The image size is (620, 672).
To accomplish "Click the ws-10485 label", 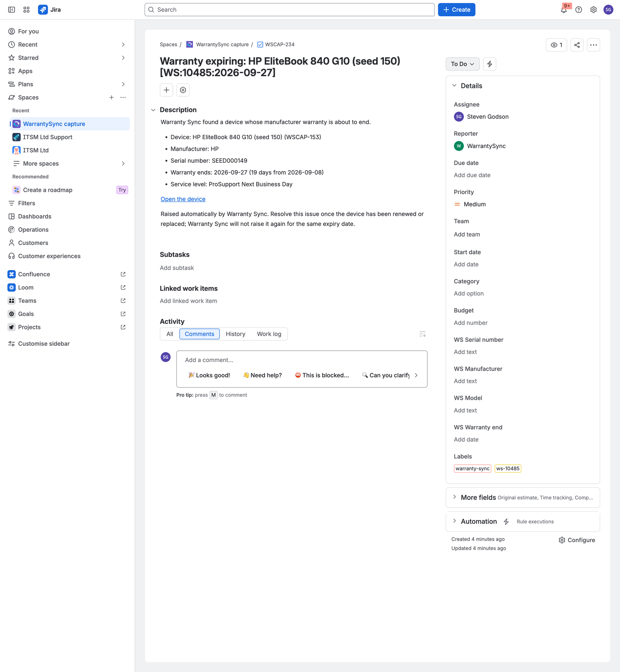I will point(508,469).
